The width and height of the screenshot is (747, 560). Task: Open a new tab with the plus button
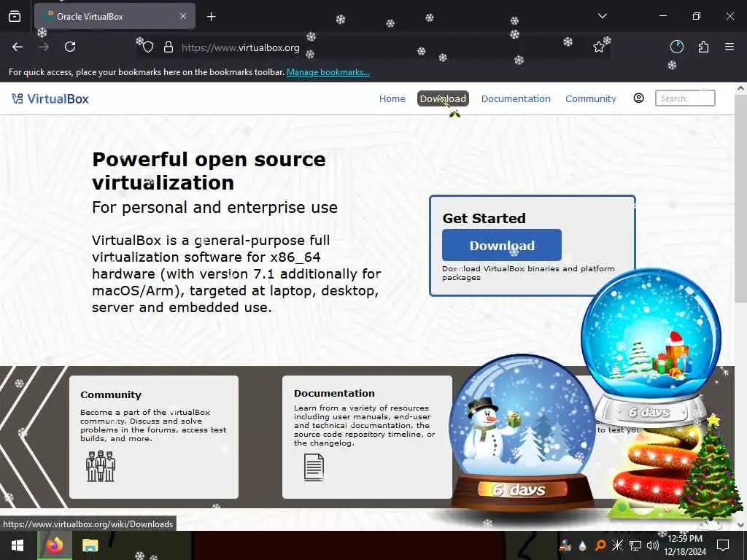pyautogui.click(x=211, y=17)
